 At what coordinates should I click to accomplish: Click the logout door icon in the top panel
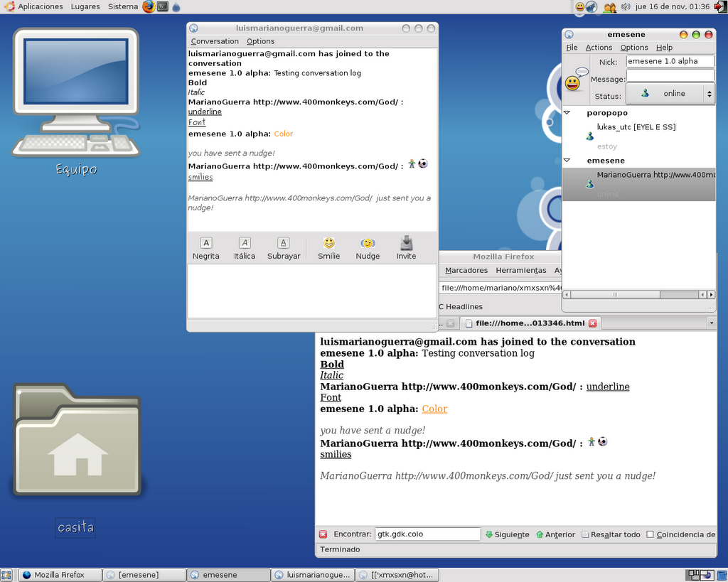tap(719, 6)
